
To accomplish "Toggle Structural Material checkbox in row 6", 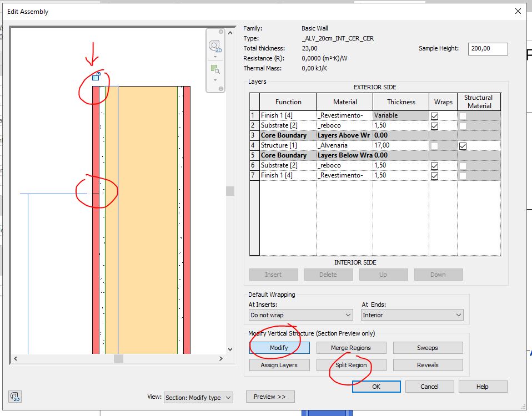I will (463, 166).
